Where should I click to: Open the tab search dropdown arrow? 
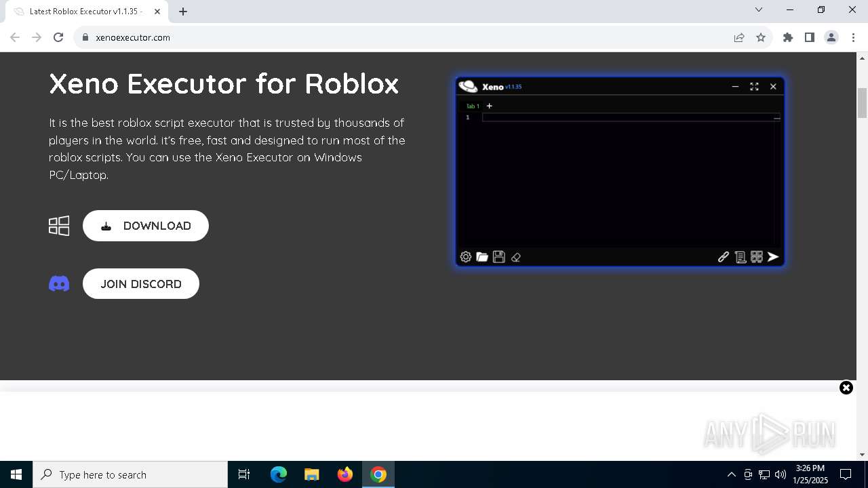[759, 10]
